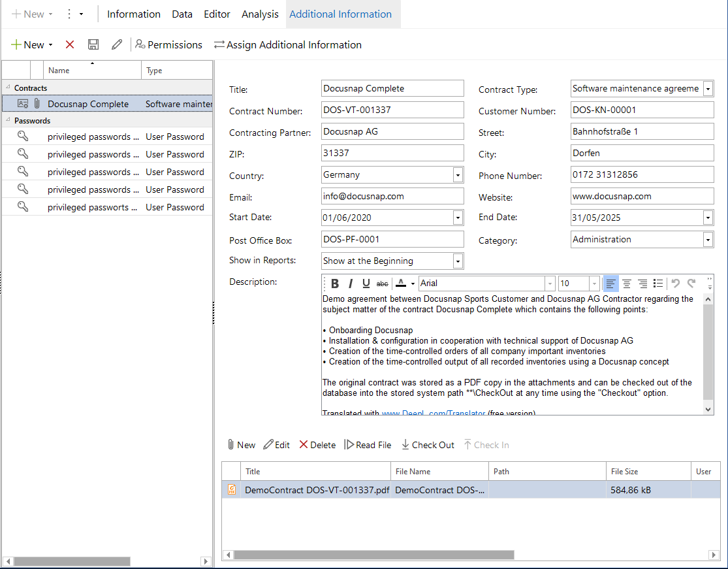Click the key icon of the first privileged passwords row

coord(23,136)
